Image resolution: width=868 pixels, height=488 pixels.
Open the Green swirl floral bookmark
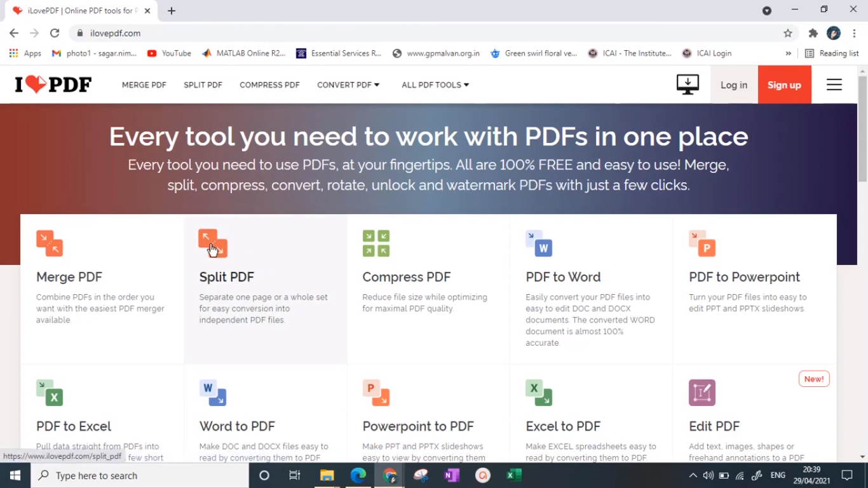pyautogui.click(x=534, y=53)
